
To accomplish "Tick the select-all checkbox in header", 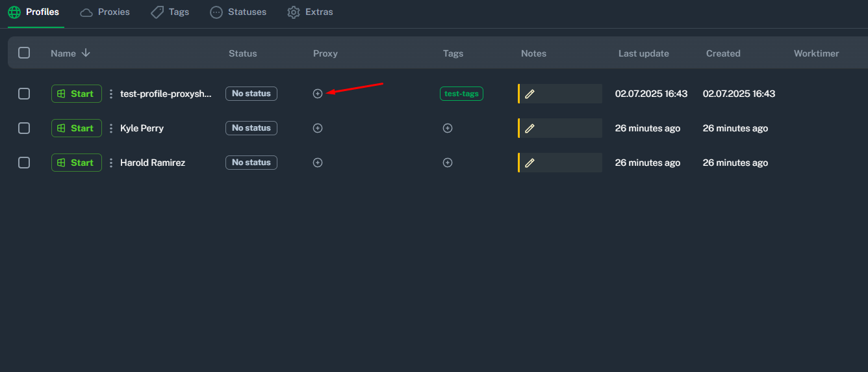I will pyautogui.click(x=24, y=53).
